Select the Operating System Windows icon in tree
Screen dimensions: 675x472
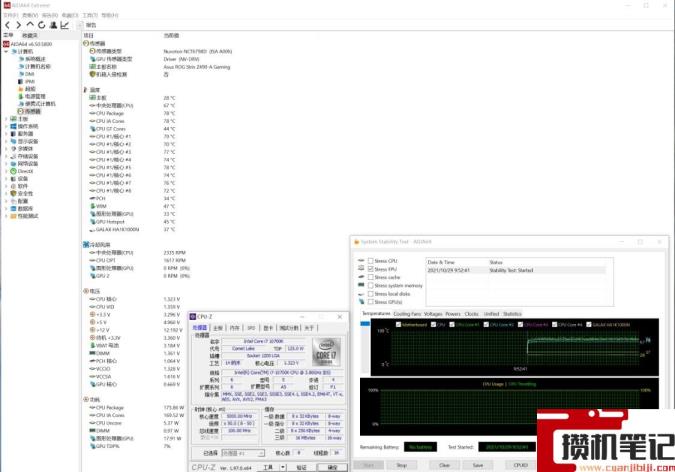pos(13,126)
